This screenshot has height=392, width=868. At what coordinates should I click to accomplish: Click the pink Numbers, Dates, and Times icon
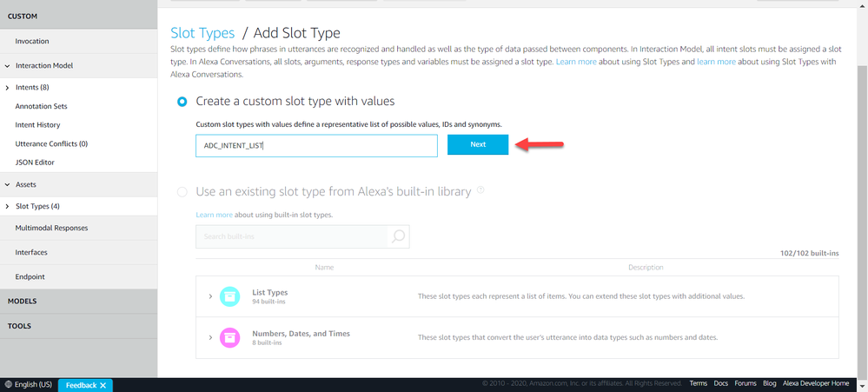pyautogui.click(x=230, y=337)
